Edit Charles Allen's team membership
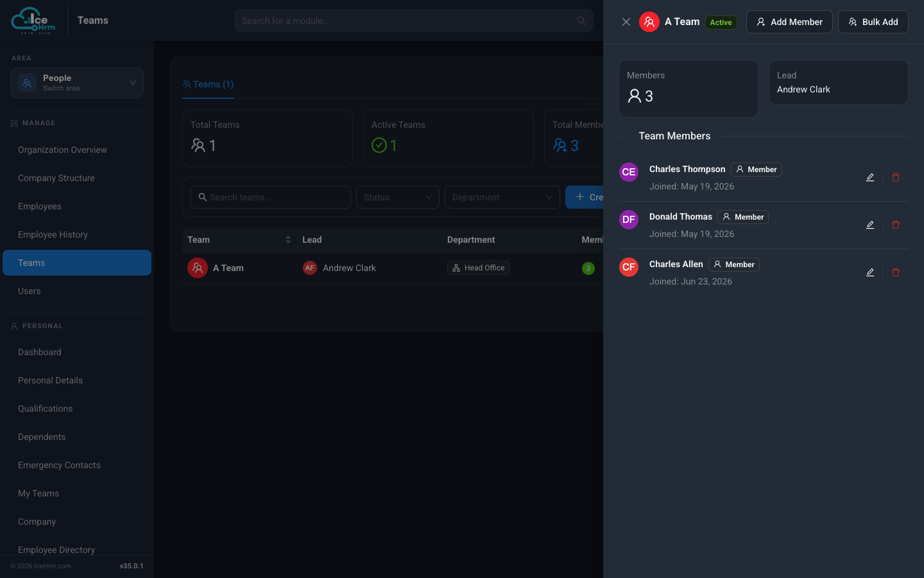924x578 pixels. [870, 272]
